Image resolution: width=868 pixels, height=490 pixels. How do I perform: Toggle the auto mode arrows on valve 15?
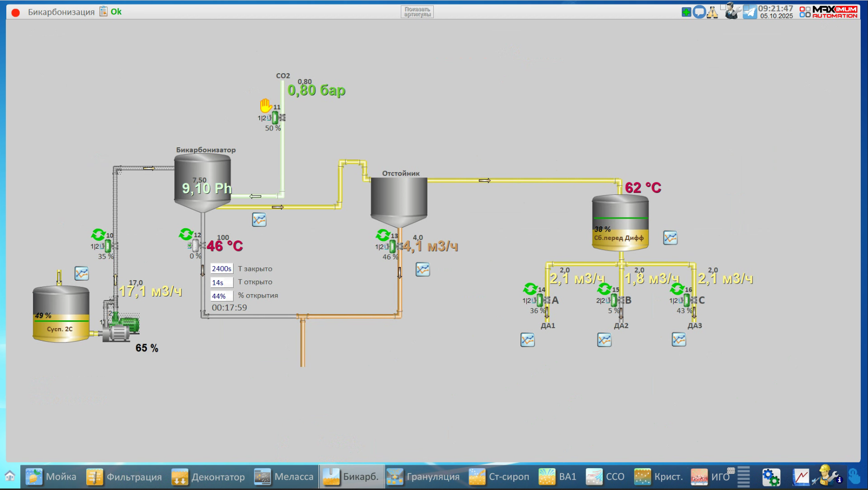604,289
